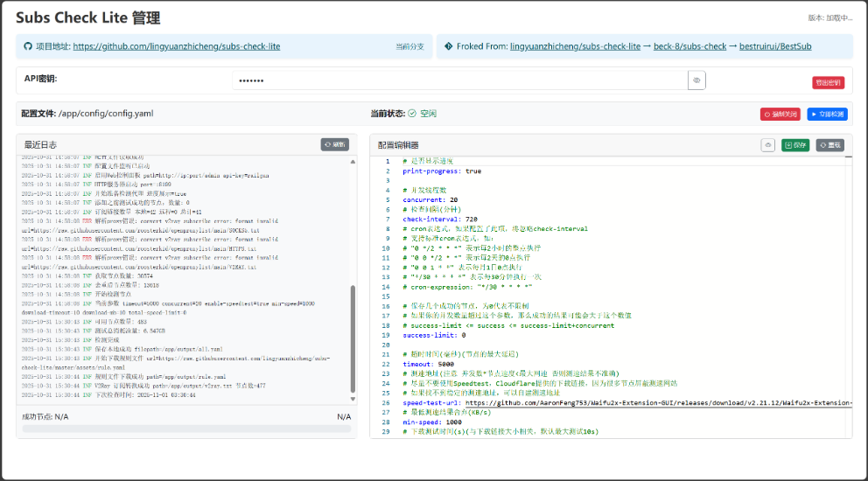Viewport: 868px width, 481px height.
Task: Refresh the recent logs panel
Action: [334, 144]
